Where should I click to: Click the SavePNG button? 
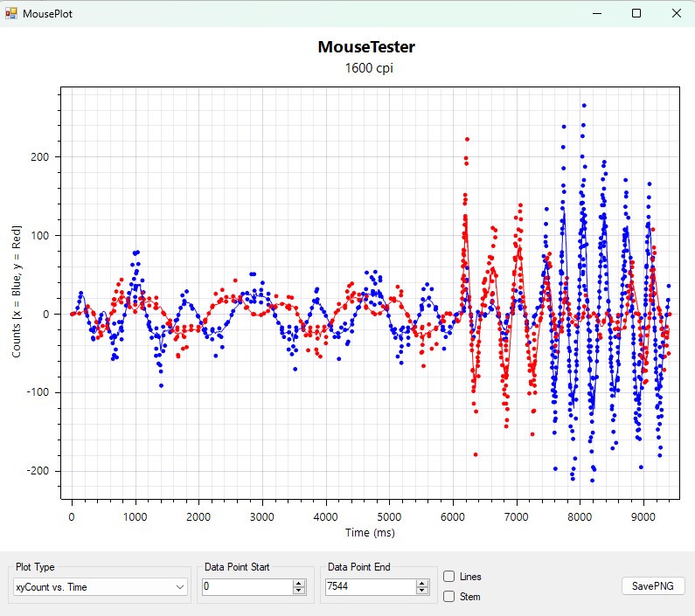(x=653, y=586)
